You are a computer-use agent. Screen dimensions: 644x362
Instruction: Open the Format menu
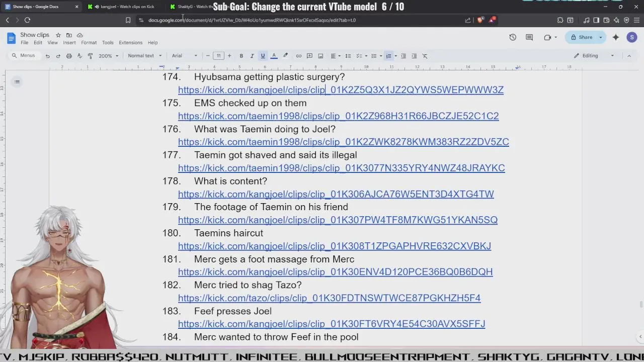89,43
